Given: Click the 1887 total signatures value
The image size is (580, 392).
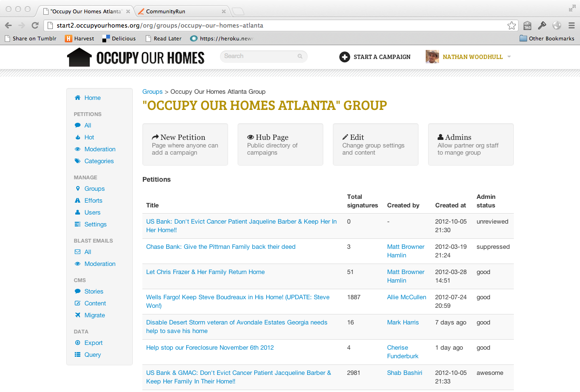Looking at the screenshot, I should (354, 297).
